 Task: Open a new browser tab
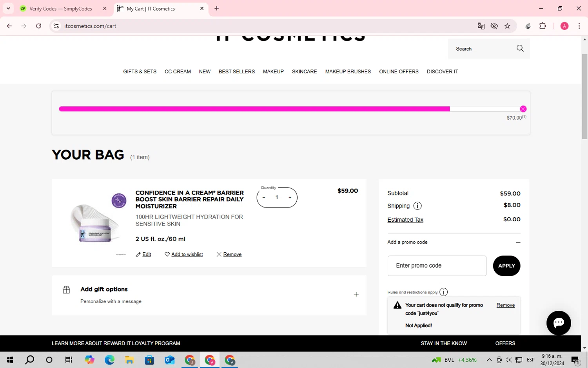216,8
